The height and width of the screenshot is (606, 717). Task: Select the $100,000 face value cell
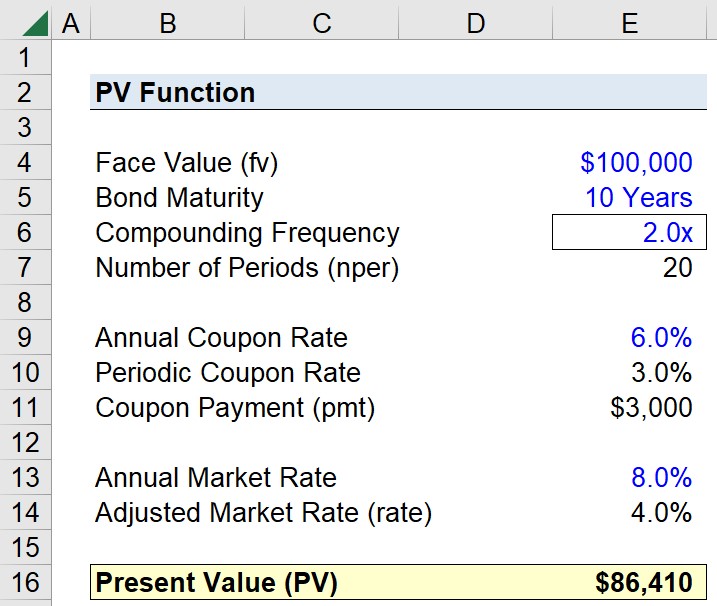pos(630,162)
